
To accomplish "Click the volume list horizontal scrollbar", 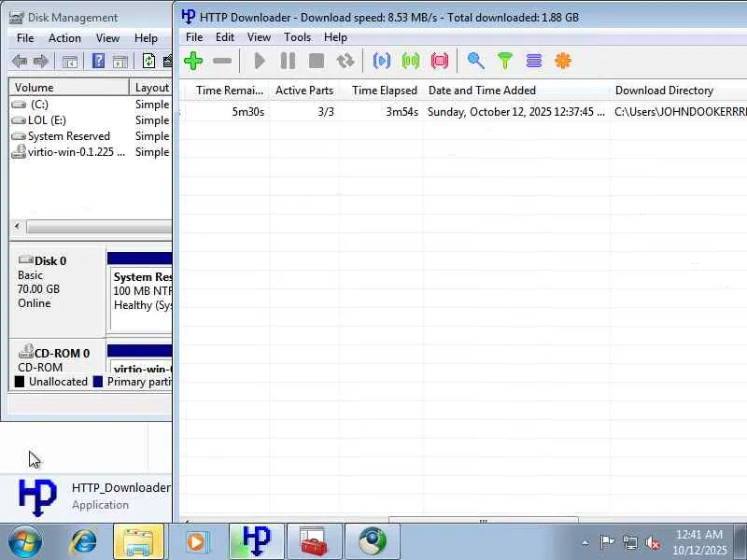I will click(99, 227).
